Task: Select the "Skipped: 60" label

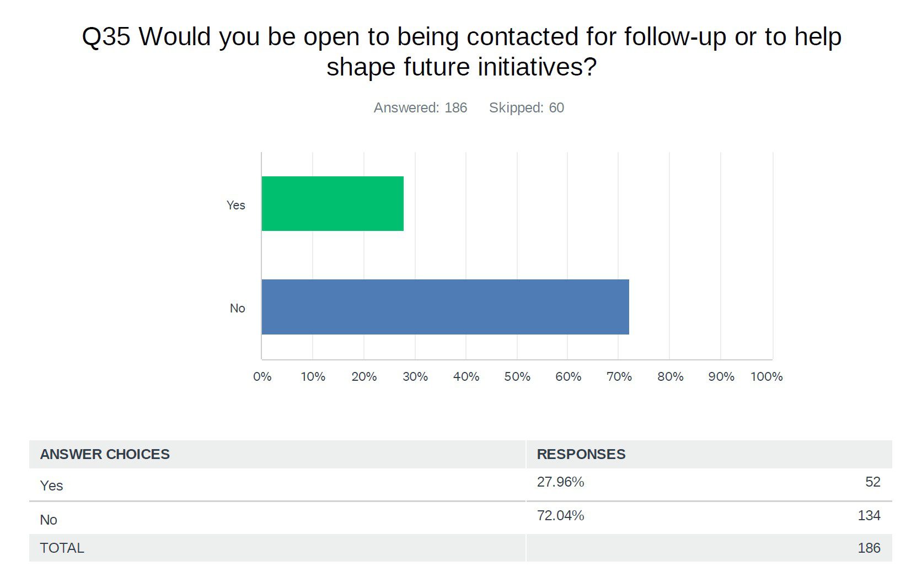Action: pos(526,107)
